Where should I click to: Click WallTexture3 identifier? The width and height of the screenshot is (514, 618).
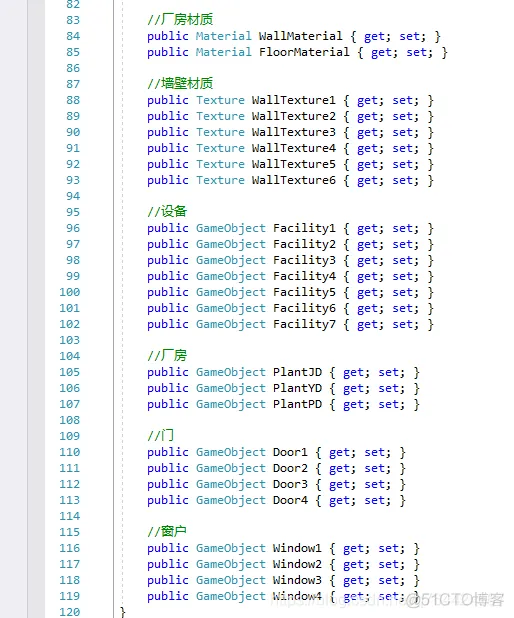click(294, 132)
